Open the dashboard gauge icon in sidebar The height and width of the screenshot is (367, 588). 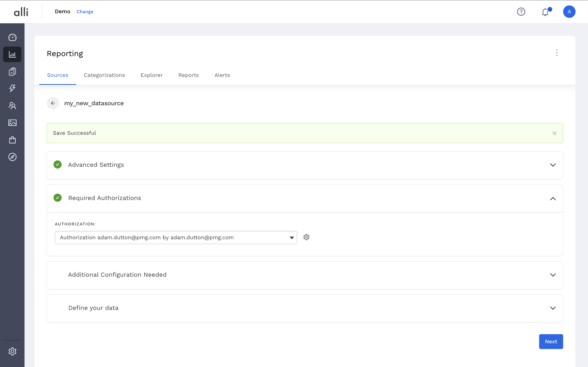[x=12, y=37]
